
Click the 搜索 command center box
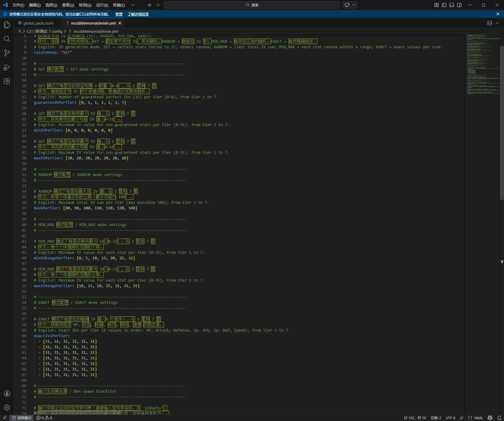pyautogui.click(x=252, y=5)
